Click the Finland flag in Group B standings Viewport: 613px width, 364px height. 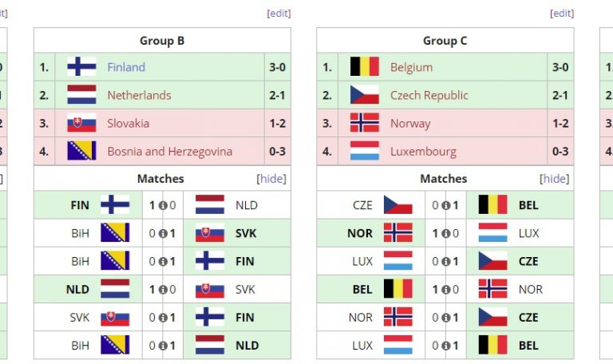[81, 67]
